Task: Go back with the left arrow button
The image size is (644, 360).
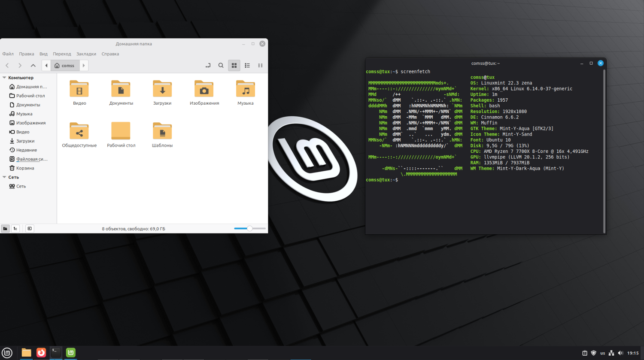Action: click(7, 66)
